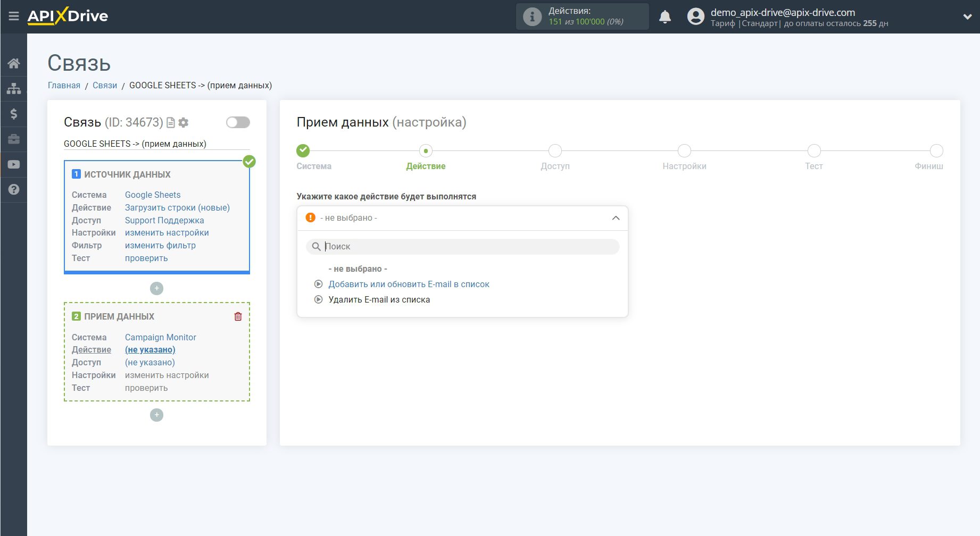This screenshot has height=536, width=980.
Task: Click проверить in data receiver block
Action: point(146,388)
